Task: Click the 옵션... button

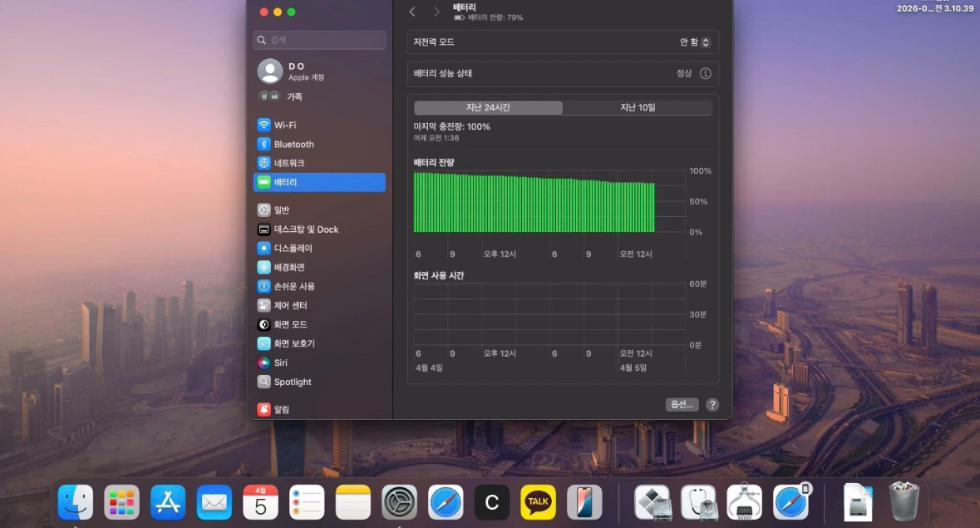Action: click(x=682, y=404)
